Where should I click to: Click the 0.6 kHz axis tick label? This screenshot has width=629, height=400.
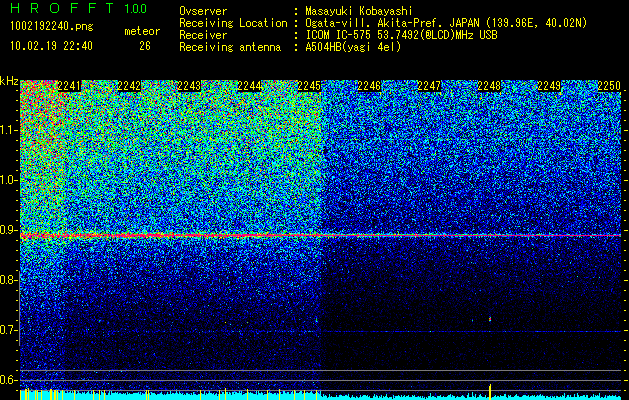click(9, 380)
